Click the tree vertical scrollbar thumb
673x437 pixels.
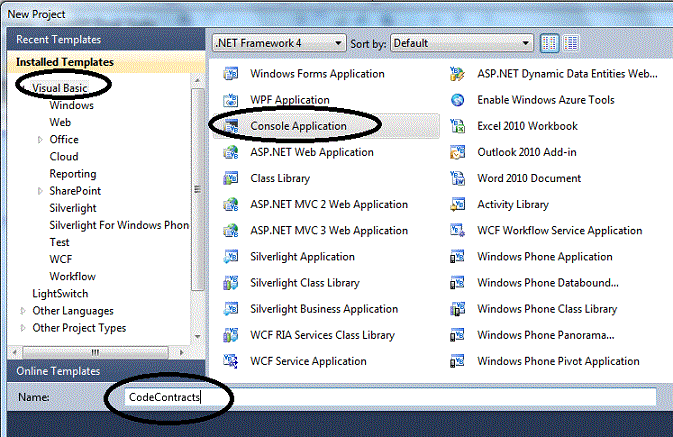coord(197,190)
